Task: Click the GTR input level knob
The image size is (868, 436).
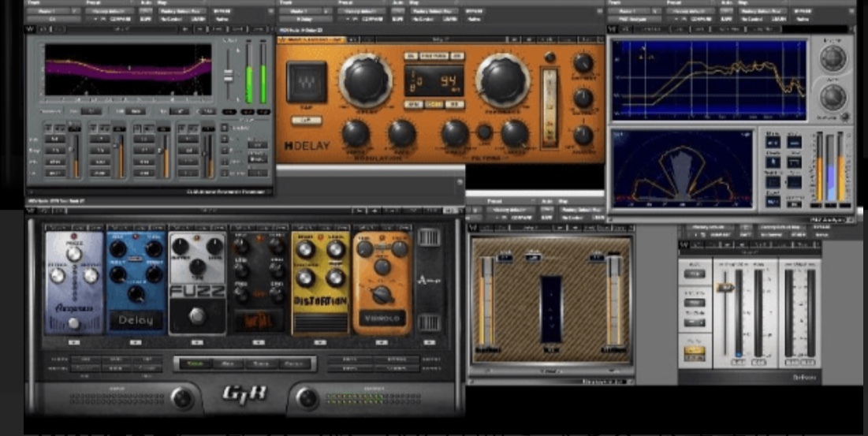Action: coord(182,398)
